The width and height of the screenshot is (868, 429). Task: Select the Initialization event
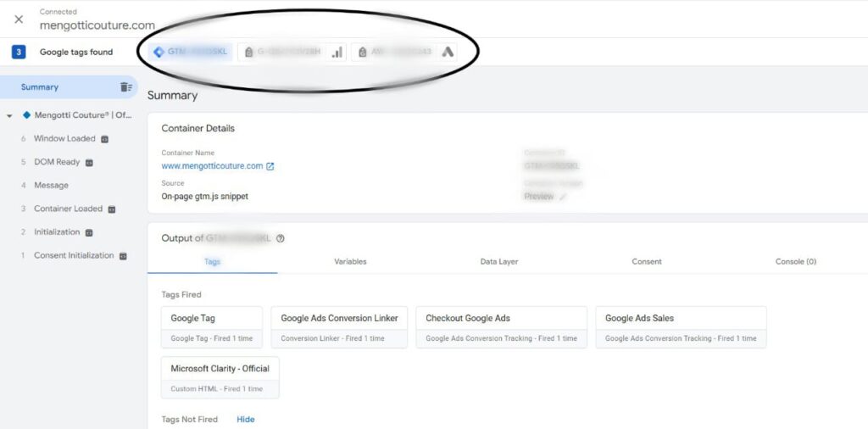[57, 232]
